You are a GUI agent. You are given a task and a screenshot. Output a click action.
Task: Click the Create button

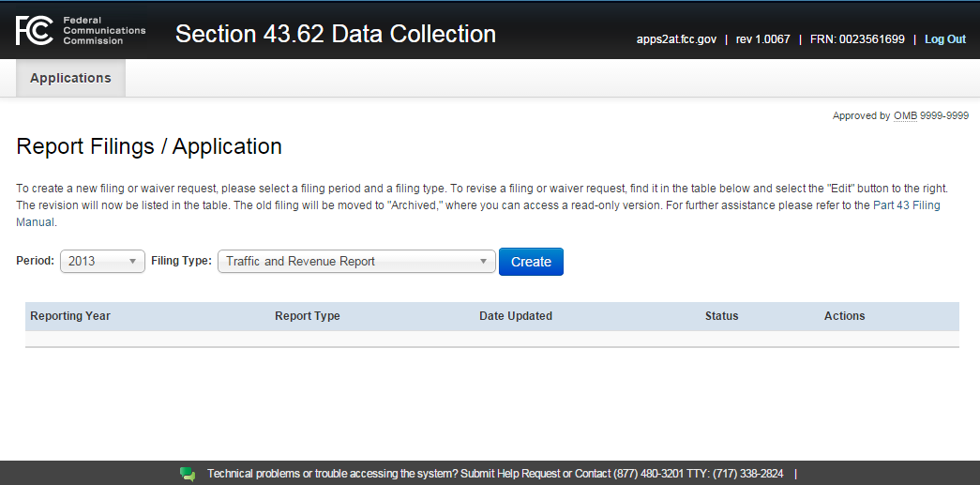(x=531, y=262)
